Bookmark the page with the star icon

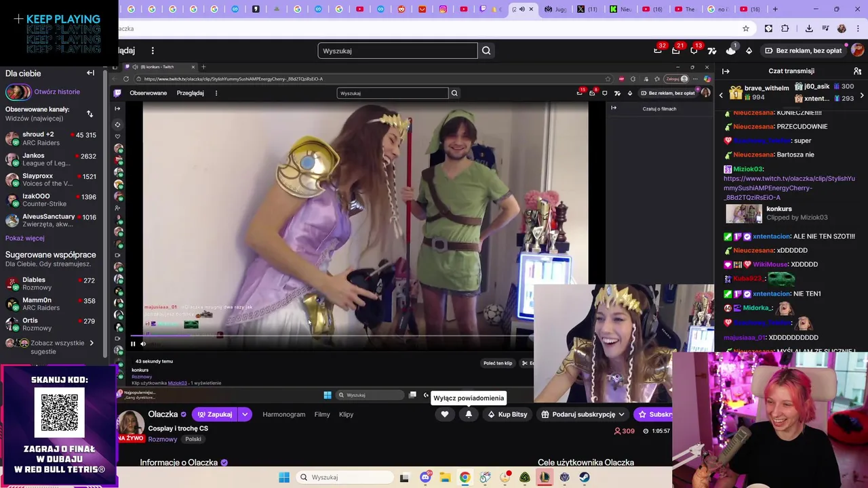(x=746, y=28)
